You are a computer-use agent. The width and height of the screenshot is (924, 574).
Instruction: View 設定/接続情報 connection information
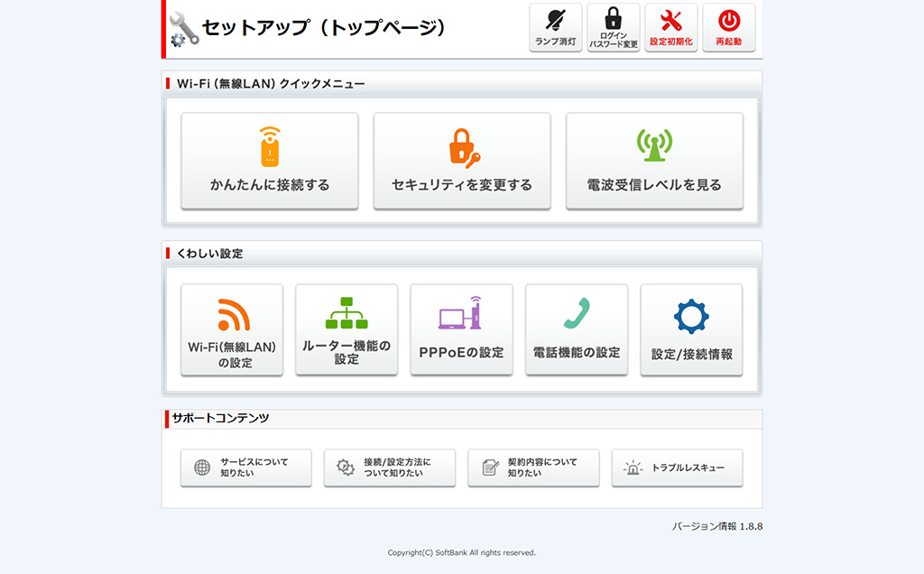click(691, 330)
